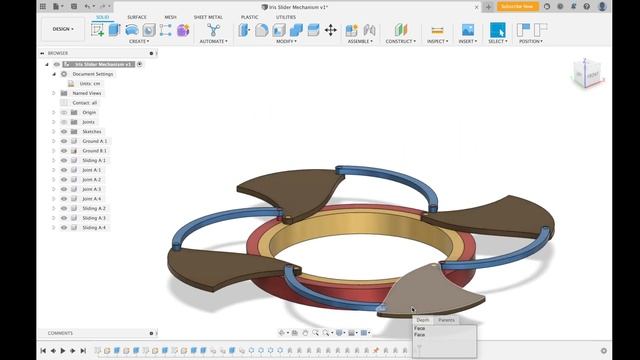Click the Insert image icon

[x=468, y=30]
